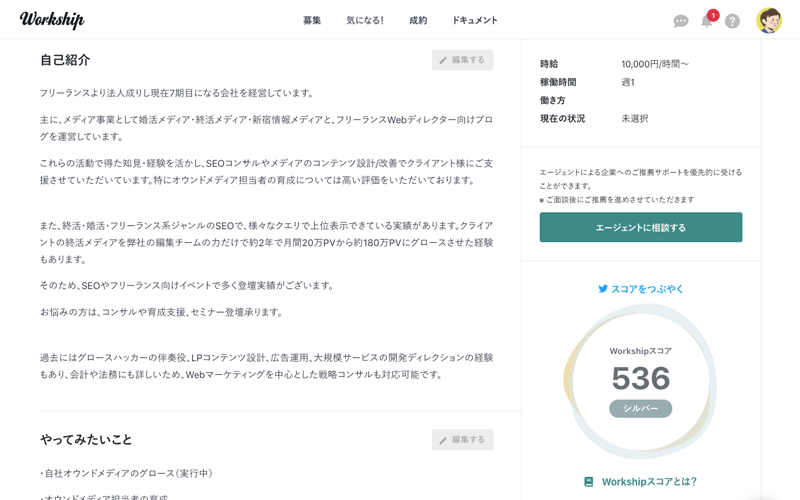Click the シルバー rank badge

(640, 409)
